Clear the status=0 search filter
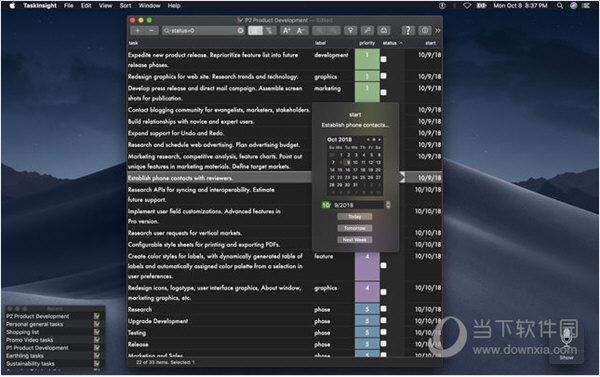600x377 pixels. [240, 31]
